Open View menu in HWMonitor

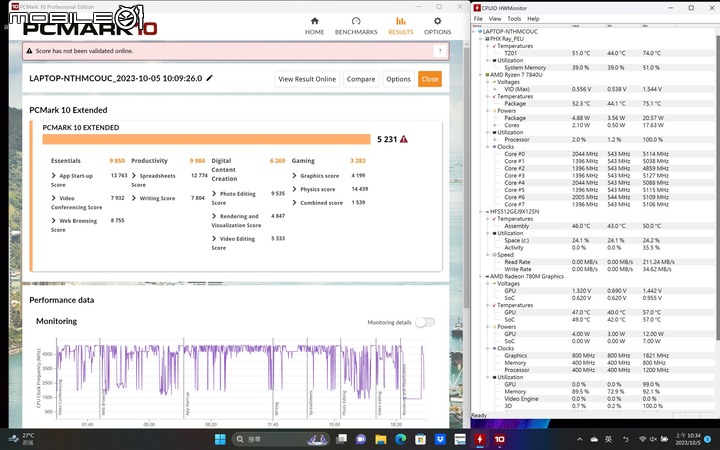(495, 19)
